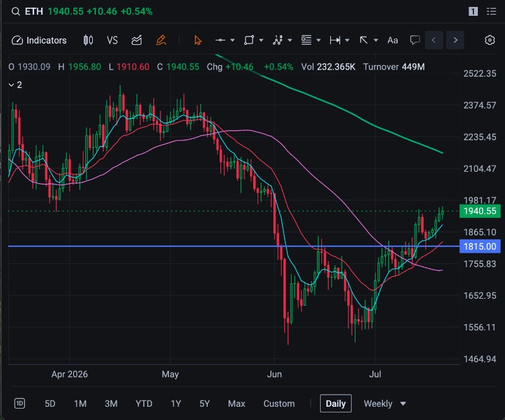
Task: Collapse the indicator legend chevron labeled 2
Action: click(11, 85)
